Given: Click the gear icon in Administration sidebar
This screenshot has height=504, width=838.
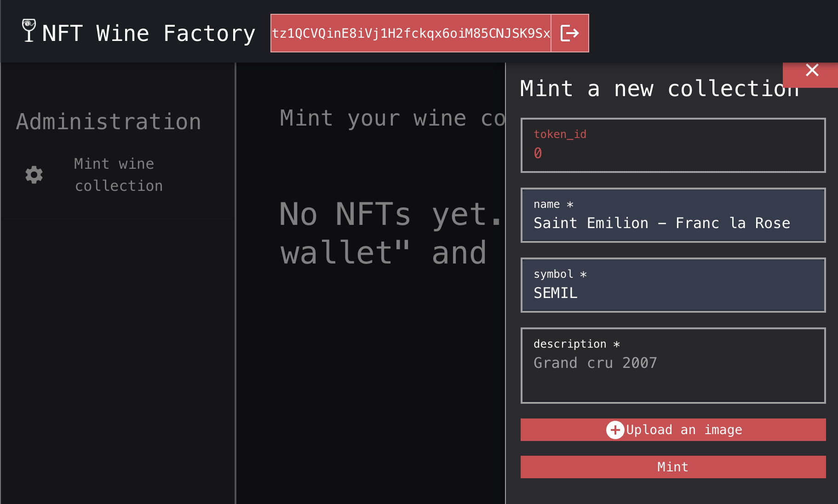Looking at the screenshot, I should click(34, 175).
